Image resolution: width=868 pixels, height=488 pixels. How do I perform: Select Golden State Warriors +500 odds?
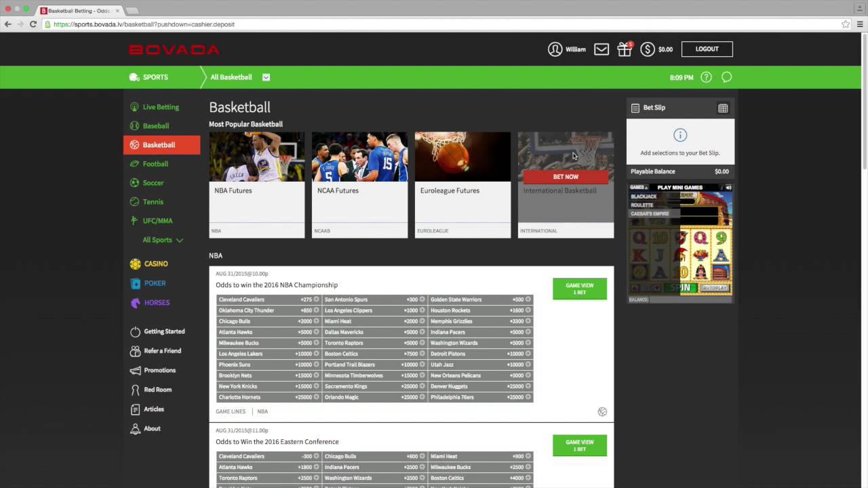coord(481,300)
